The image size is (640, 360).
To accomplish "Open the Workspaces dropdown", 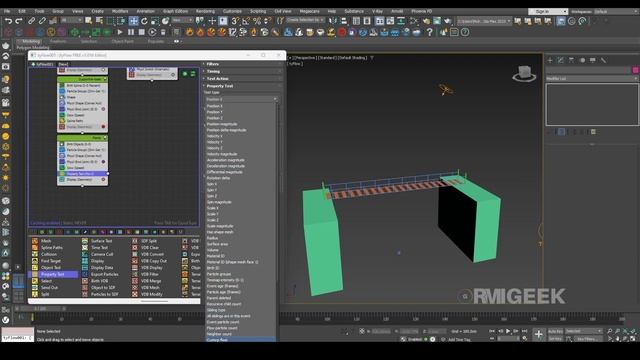I will tap(616, 11).
